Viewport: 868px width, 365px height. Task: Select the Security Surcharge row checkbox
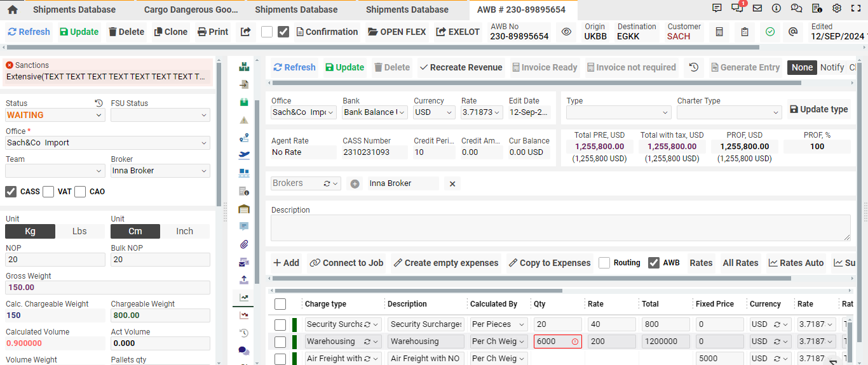coord(280,324)
